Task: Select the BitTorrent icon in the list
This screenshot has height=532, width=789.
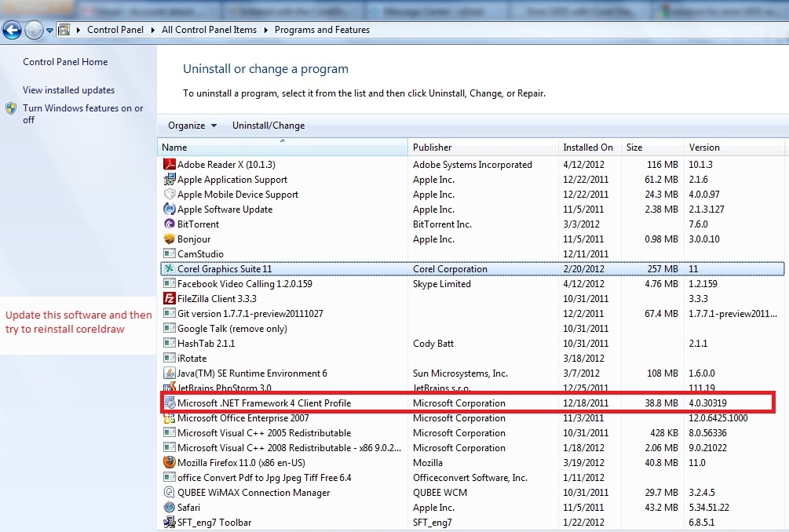Action: (x=169, y=224)
